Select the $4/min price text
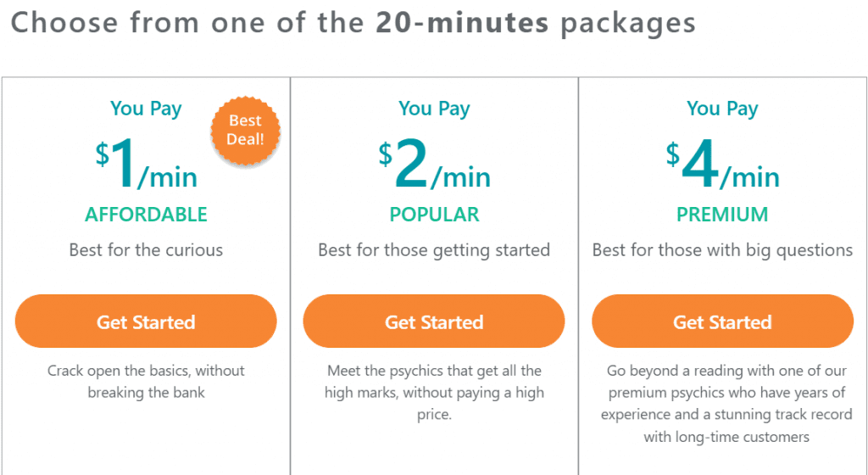This screenshot has width=868, height=475. pos(723,164)
